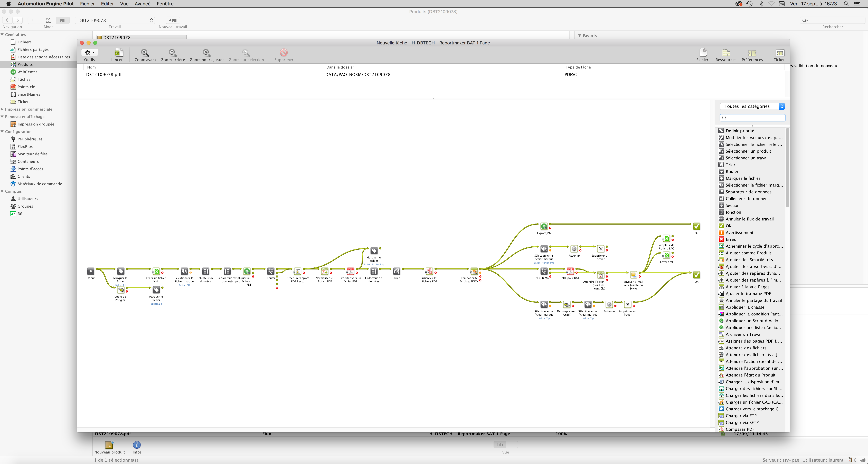Select the Compatibilité Acrobat PDF/X node
868x464 pixels.
(x=474, y=271)
